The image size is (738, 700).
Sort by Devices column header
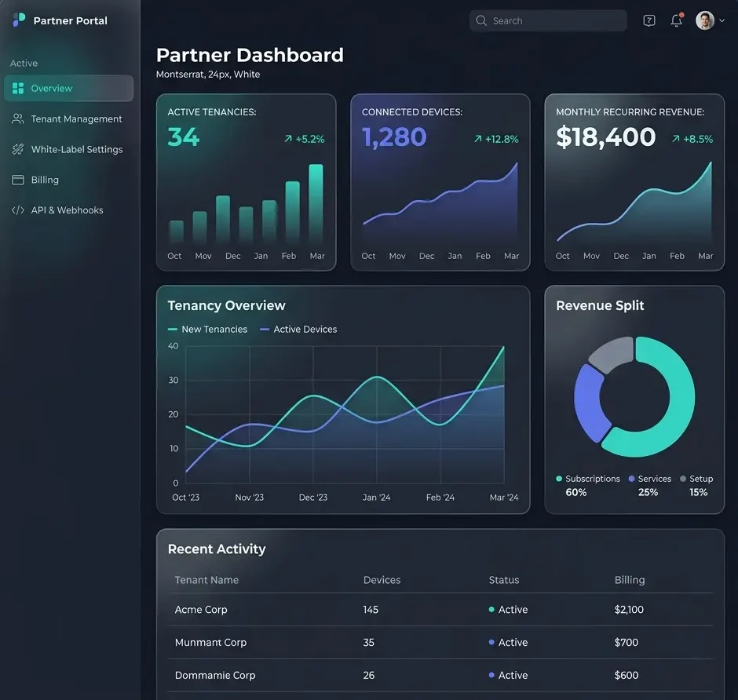click(x=382, y=580)
